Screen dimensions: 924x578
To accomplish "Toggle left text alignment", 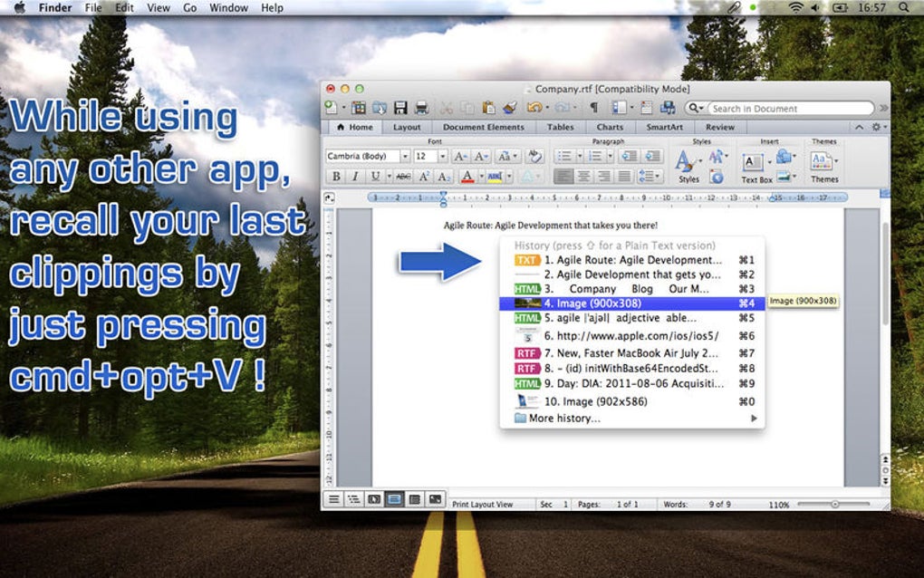I will (563, 176).
